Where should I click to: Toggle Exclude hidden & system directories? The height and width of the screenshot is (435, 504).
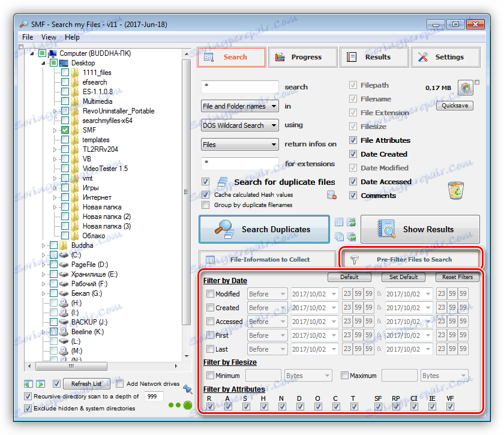28,409
